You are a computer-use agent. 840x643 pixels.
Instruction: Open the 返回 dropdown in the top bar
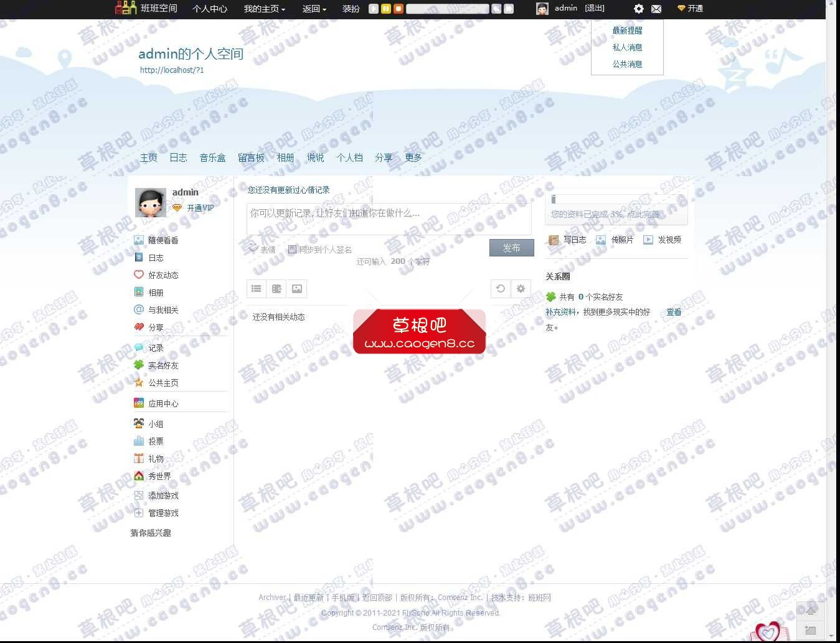[314, 9]
